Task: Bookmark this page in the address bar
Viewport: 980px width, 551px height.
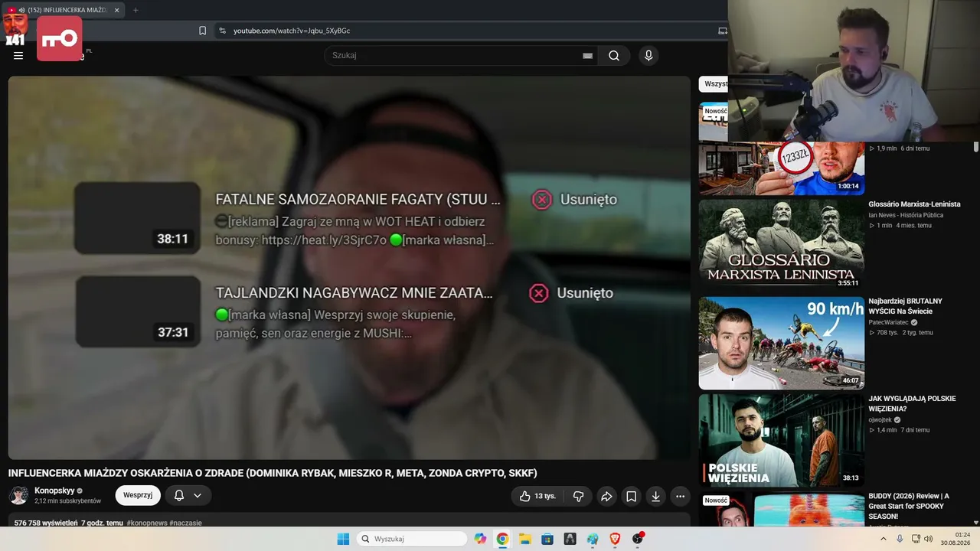Action: (202, 31)
